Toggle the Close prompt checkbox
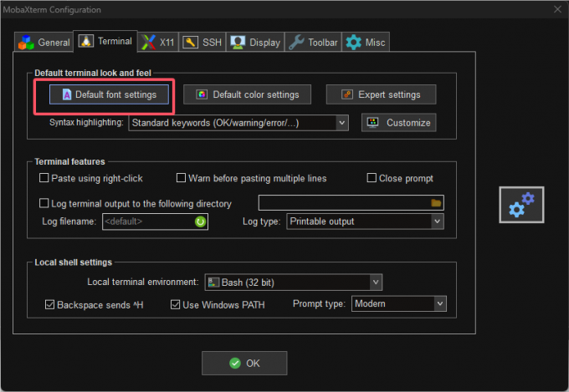 pos(372,178)
